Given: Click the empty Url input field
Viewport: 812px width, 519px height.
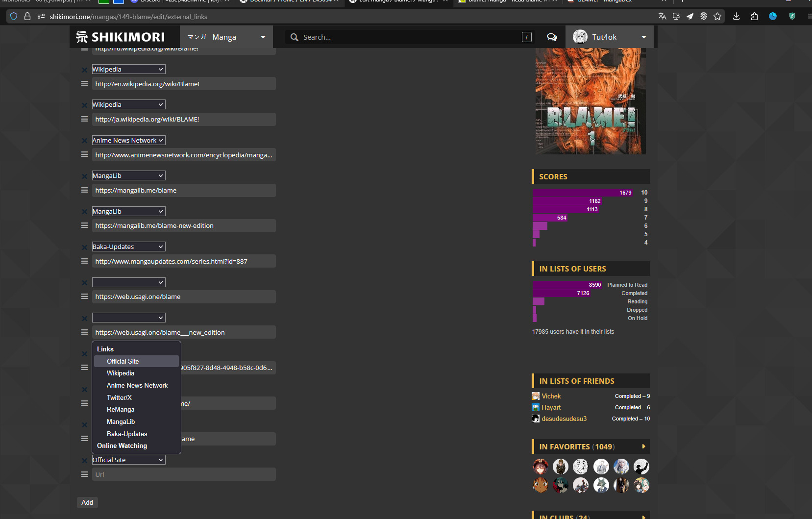Looking at the screenshot, I should coord(184,474).
